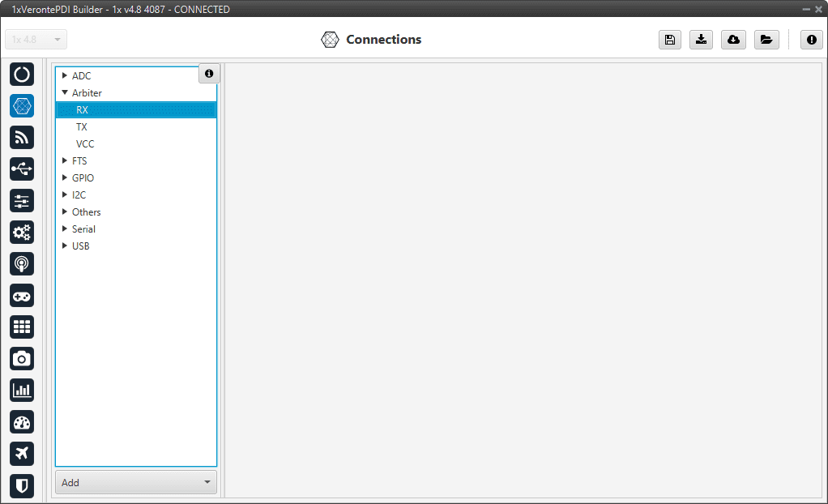Image resolution: width=828 pixels, height=504 pixels.
Task: Open the gauge dashboard sidebar icon
Action: [x=22, y=422]
